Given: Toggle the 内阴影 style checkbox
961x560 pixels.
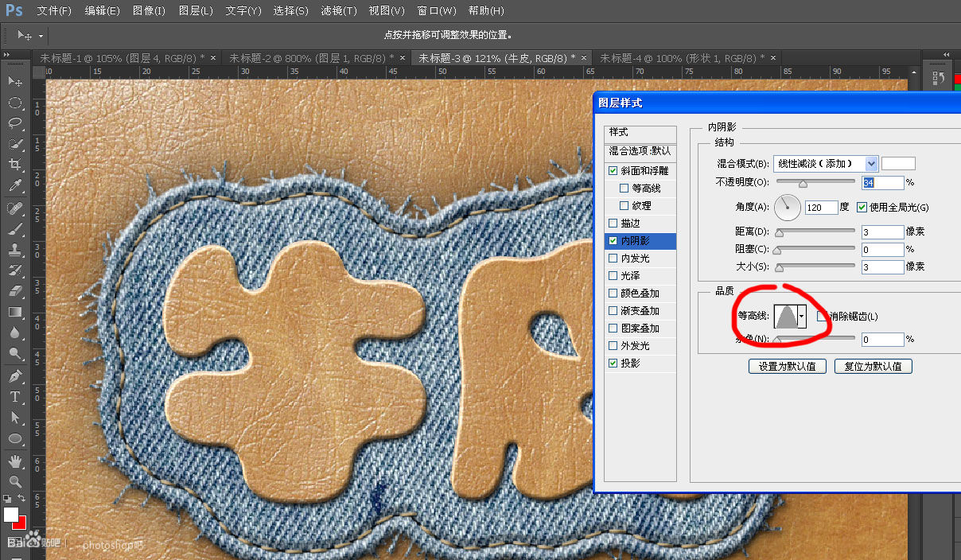Looking at the screenshot, I should pos(613,240).
